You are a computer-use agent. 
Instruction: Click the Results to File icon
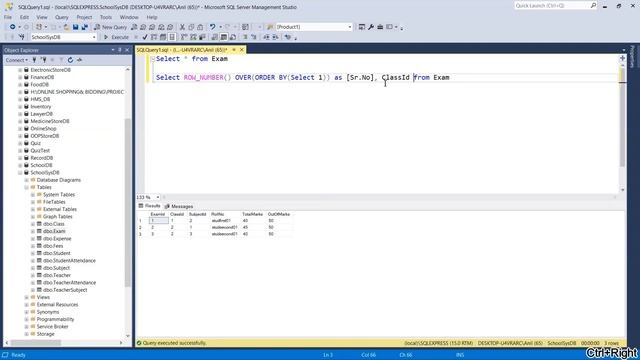point(233,37)
